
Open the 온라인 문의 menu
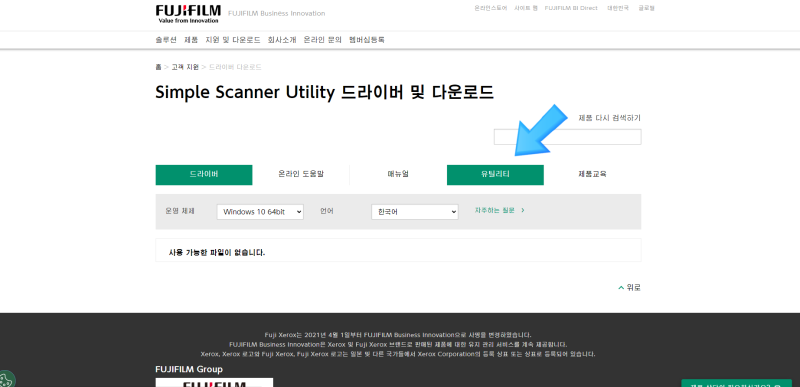pos(322,40)
